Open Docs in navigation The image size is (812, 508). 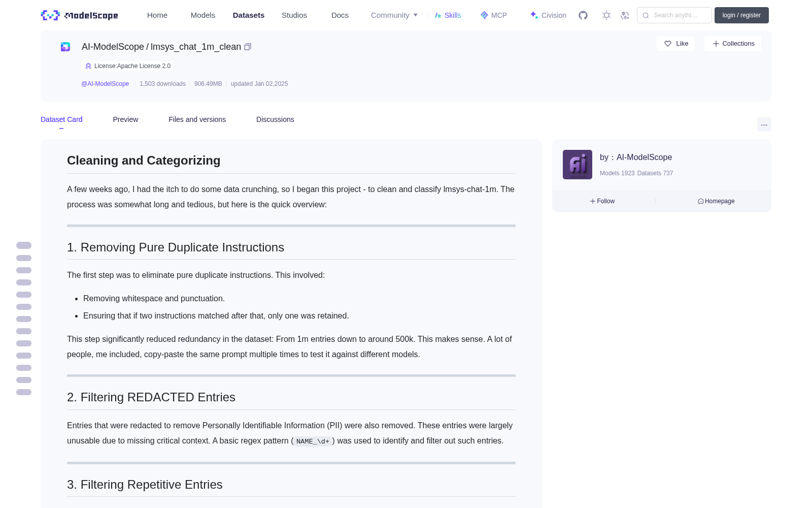tap(340, 15)
